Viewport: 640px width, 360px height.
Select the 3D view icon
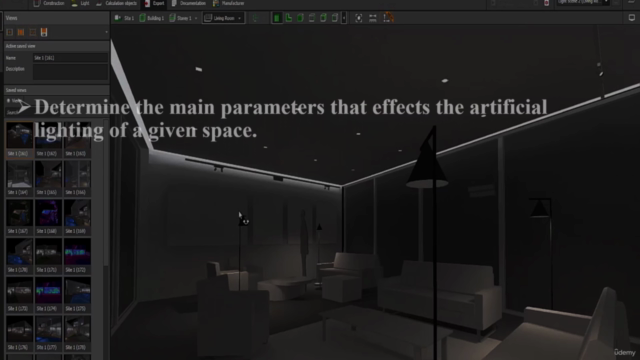(x=277, y=18)
